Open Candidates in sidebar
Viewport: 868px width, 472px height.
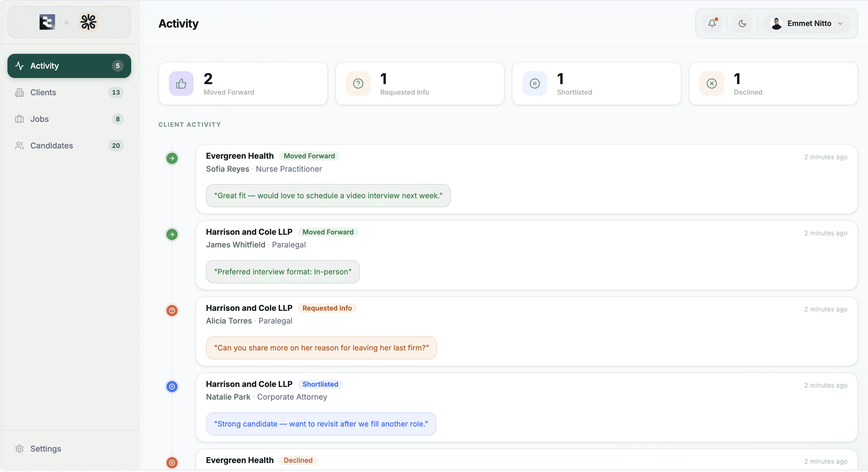tap(69, 146)
